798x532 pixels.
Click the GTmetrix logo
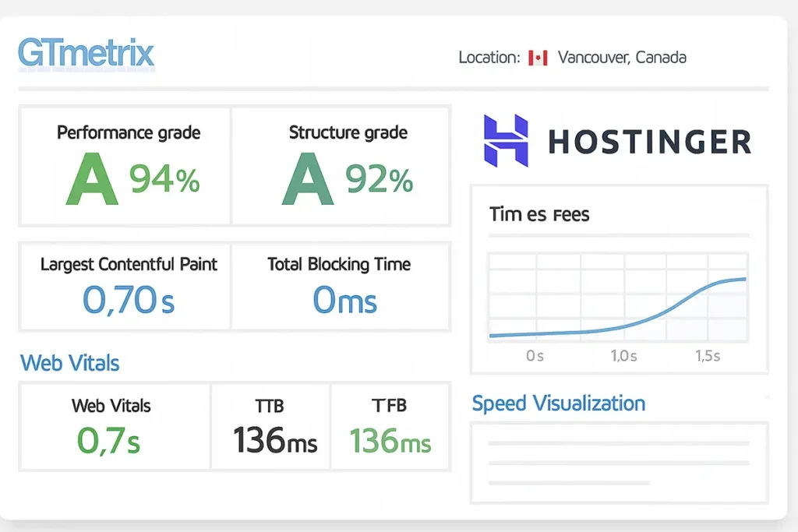[x=86, y=53]
